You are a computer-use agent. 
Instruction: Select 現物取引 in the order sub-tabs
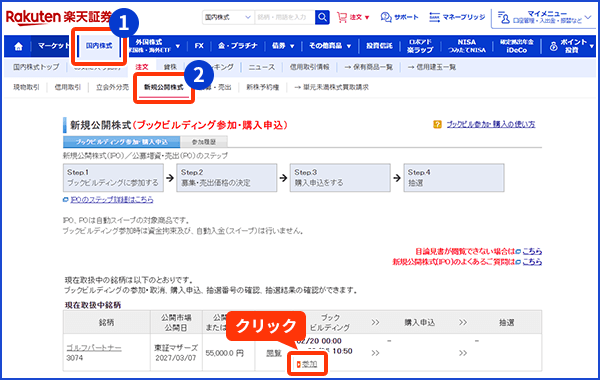pos(26,87)
